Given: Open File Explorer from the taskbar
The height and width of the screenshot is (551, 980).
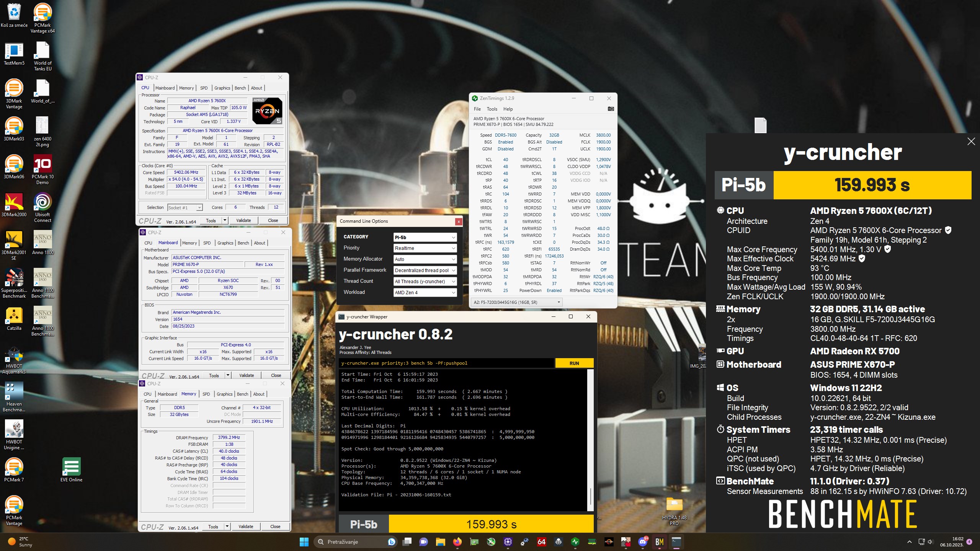Looking at the screenshot, I should 440,542.
